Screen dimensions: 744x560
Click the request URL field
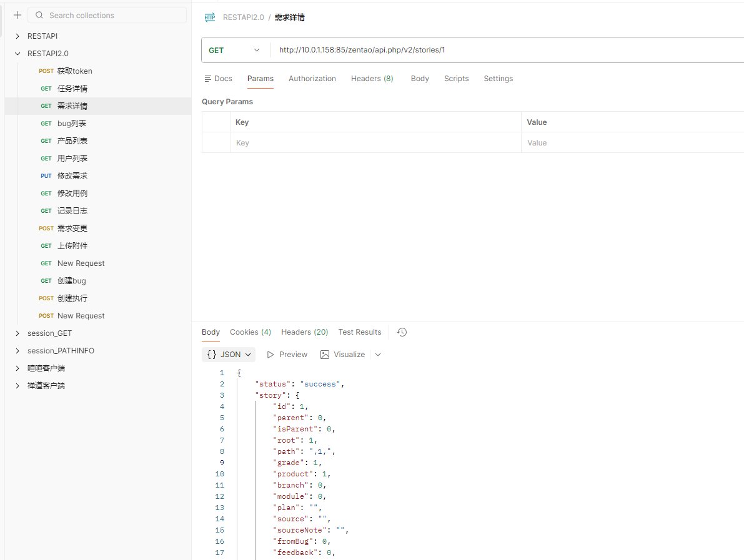point(507,51)
